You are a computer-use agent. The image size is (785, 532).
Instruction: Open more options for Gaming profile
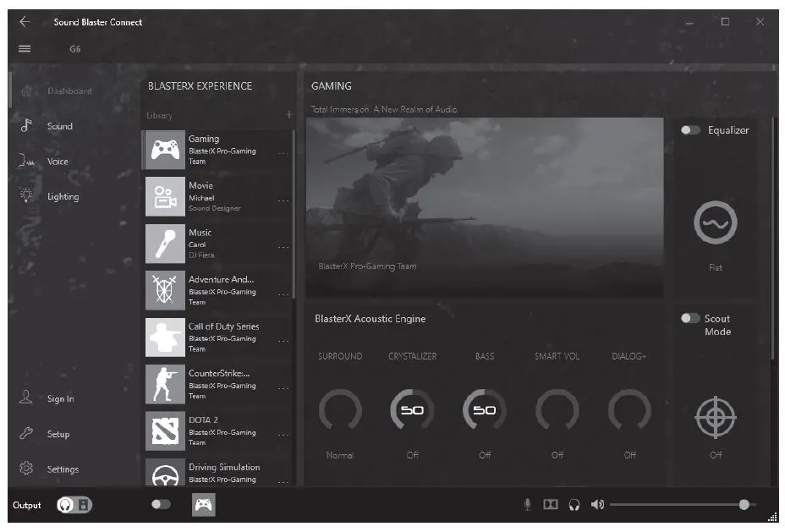pyautogui.click(x=283, y=154)
